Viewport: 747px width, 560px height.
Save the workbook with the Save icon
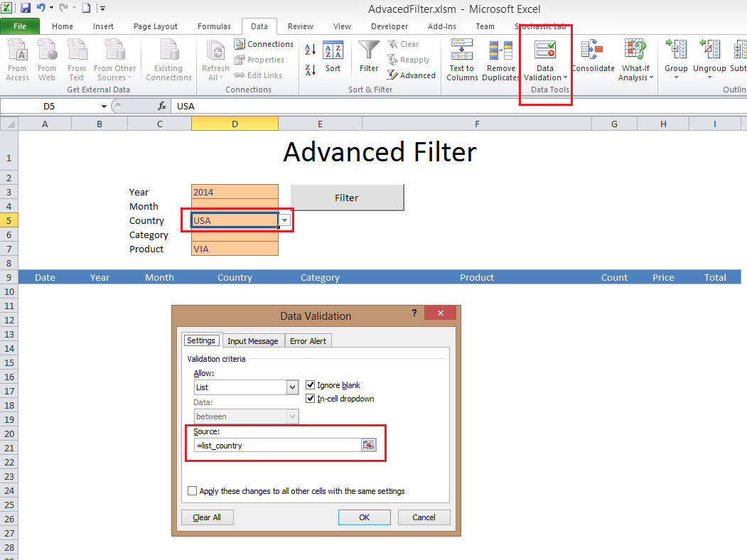[x=26, y=9]
